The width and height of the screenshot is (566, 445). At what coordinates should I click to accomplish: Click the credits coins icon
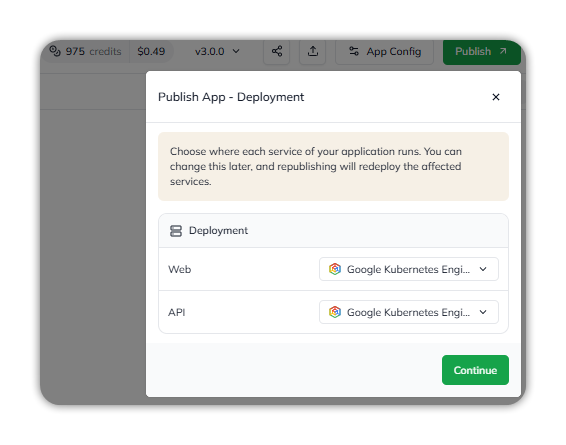55,51
